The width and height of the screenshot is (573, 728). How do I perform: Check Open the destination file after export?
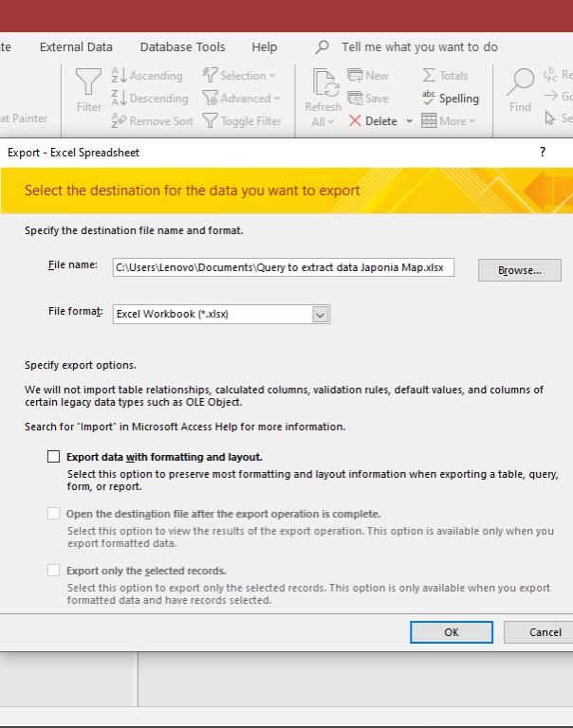(53, 514)
